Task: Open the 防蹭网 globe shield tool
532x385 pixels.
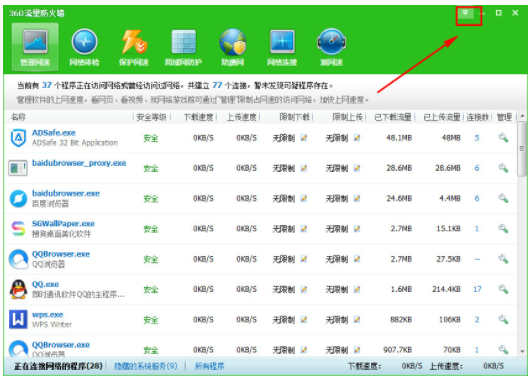Action: [x=232, y=47]
